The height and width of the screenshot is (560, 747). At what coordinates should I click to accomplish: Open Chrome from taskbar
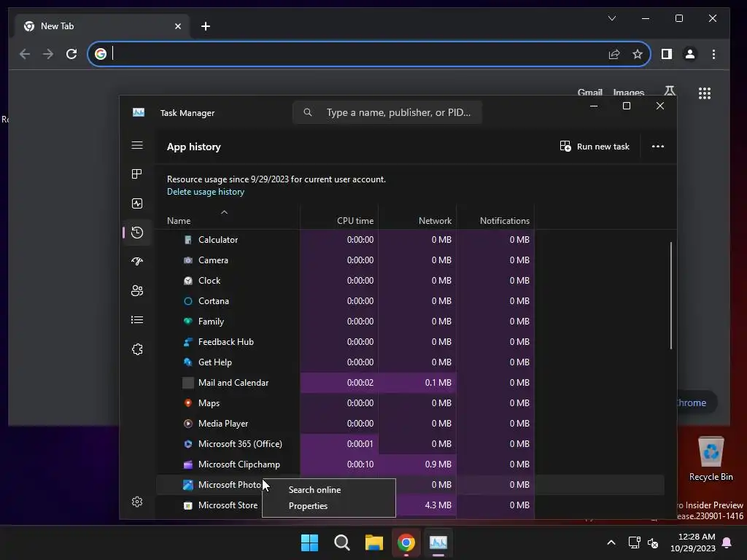[x=406, y=542]
